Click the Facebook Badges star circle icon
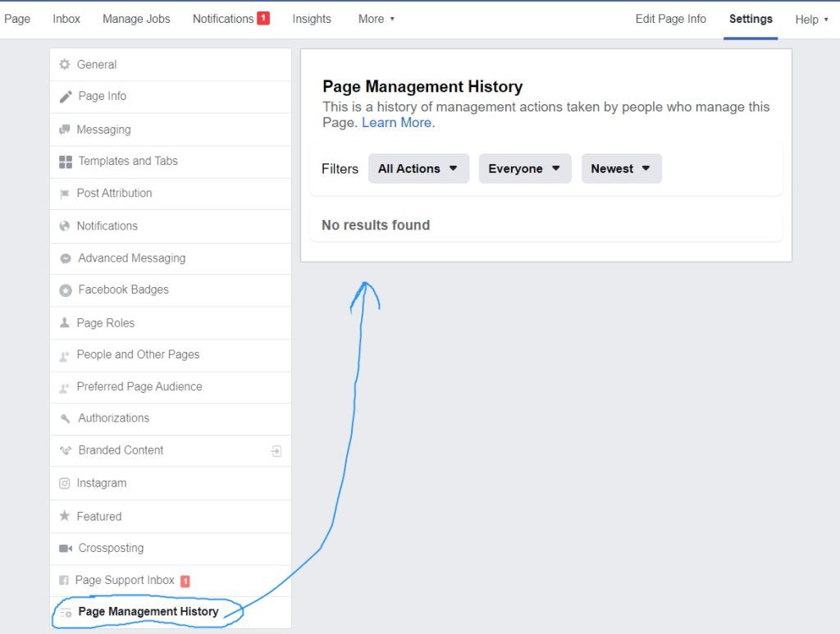 click(x=66, y=290)
